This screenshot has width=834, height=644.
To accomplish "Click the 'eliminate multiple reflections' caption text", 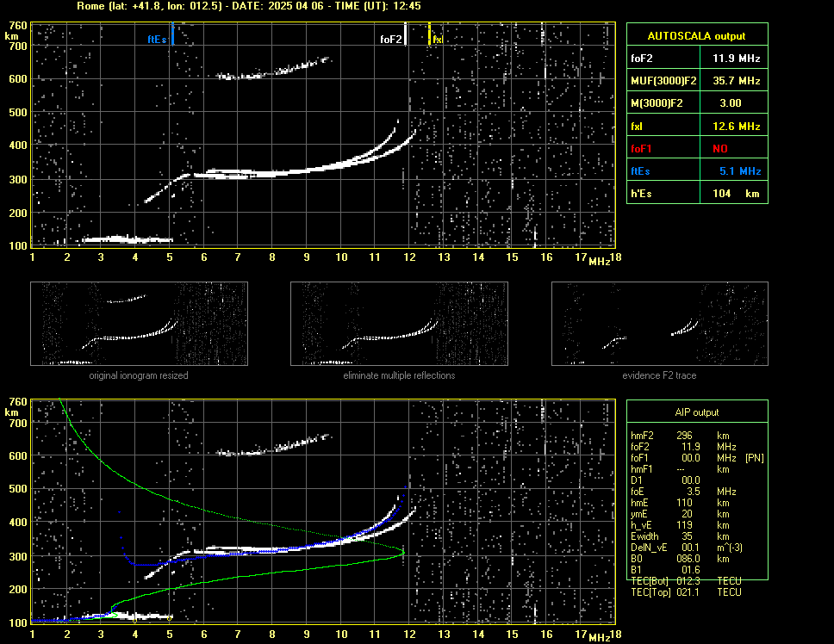I will click(x=399, y=375).
